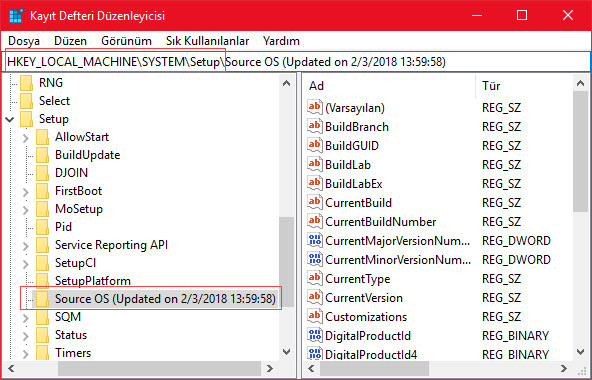Click the SetupCl folder icon
The image size is (592, 380).
point(42,263)
